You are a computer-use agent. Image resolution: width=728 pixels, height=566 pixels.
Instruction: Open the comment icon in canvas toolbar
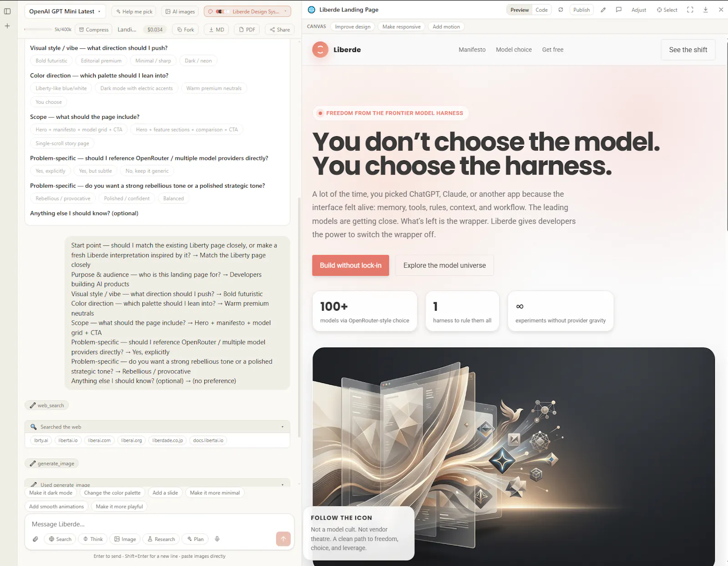619,10
